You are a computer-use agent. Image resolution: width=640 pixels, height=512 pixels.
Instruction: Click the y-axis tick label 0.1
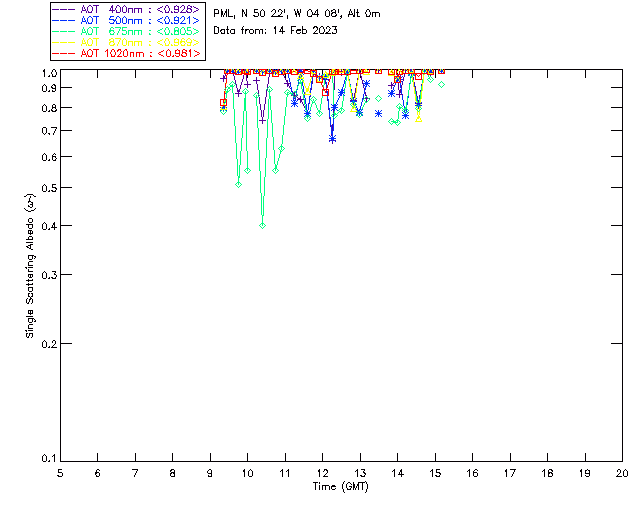pos(49,459)
